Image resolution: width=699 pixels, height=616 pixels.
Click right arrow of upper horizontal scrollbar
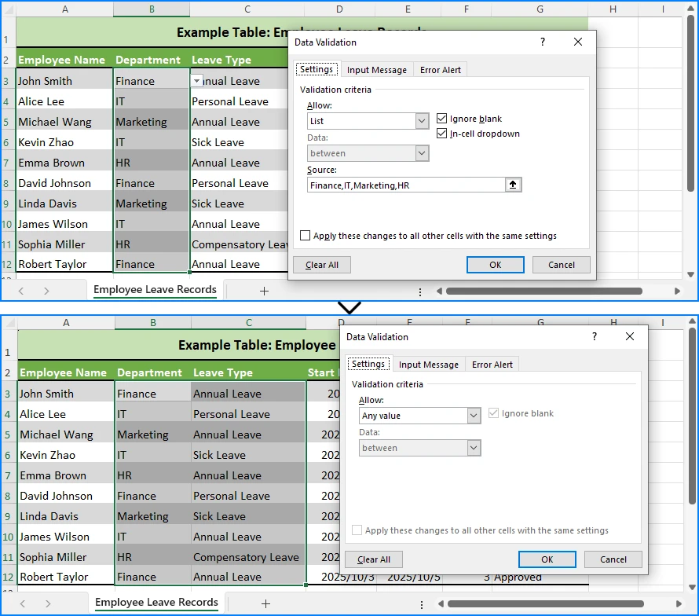pos(677,291)
